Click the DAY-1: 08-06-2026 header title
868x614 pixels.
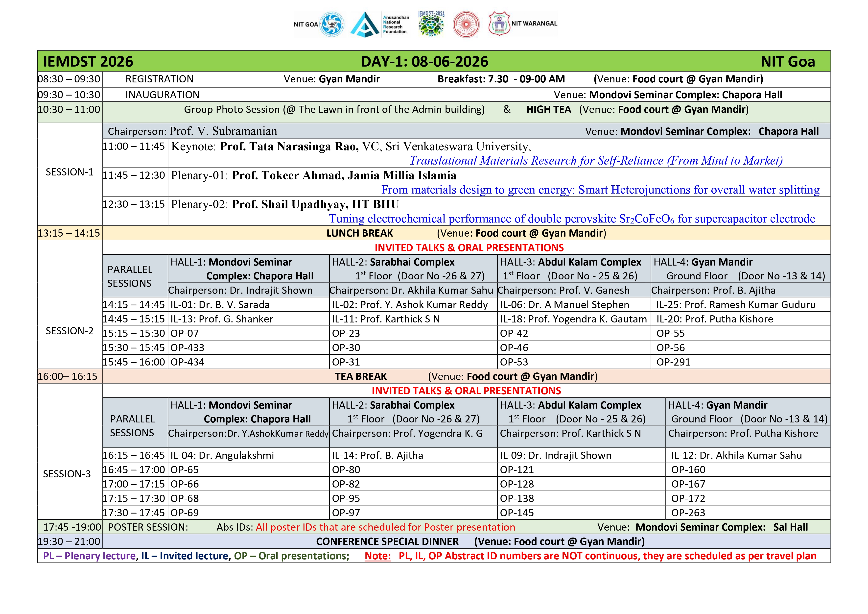point(424,61)
